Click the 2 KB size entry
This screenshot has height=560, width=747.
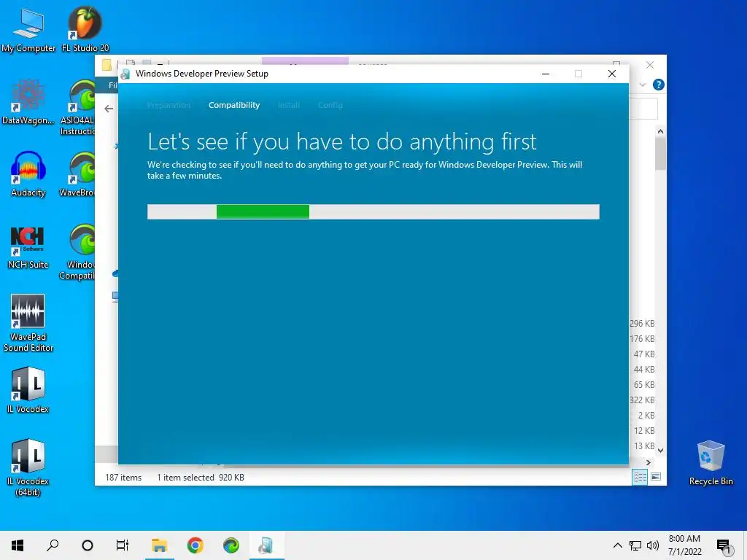(x=646, y=415)
